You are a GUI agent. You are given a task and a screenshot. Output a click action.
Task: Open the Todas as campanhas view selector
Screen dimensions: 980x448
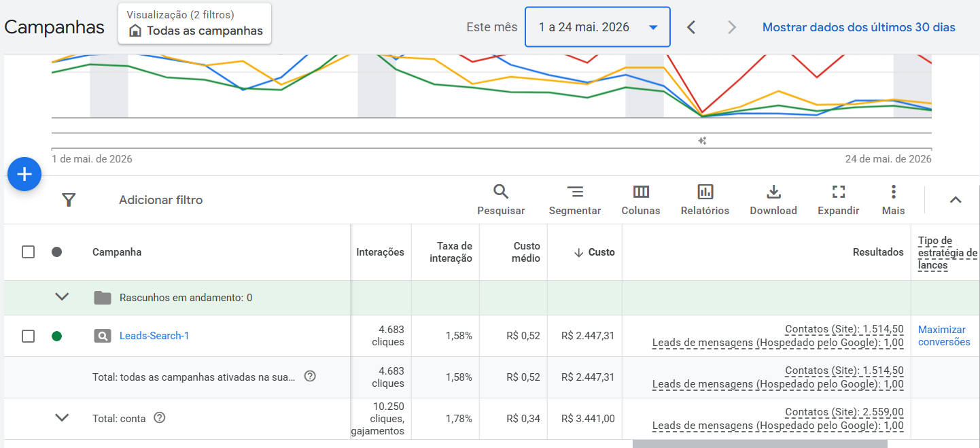click(x=194, y=24)
